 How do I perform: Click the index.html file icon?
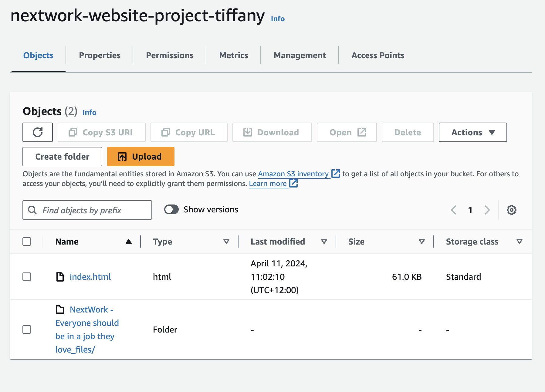(x=60, y=277)
